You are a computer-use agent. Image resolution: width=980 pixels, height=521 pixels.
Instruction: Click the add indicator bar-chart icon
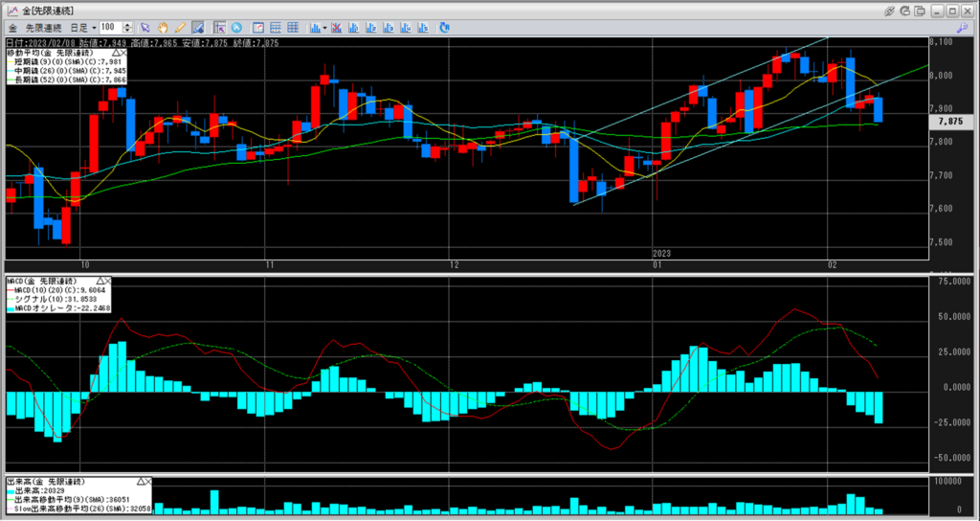point(315,28)
